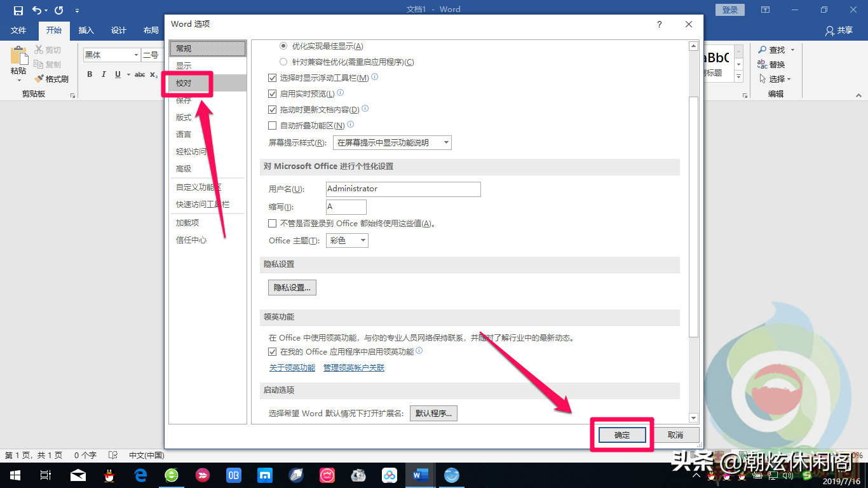868x488 pixels.
Task: Click the Replace (替换) icon
Action: click(x=762, y=64)
